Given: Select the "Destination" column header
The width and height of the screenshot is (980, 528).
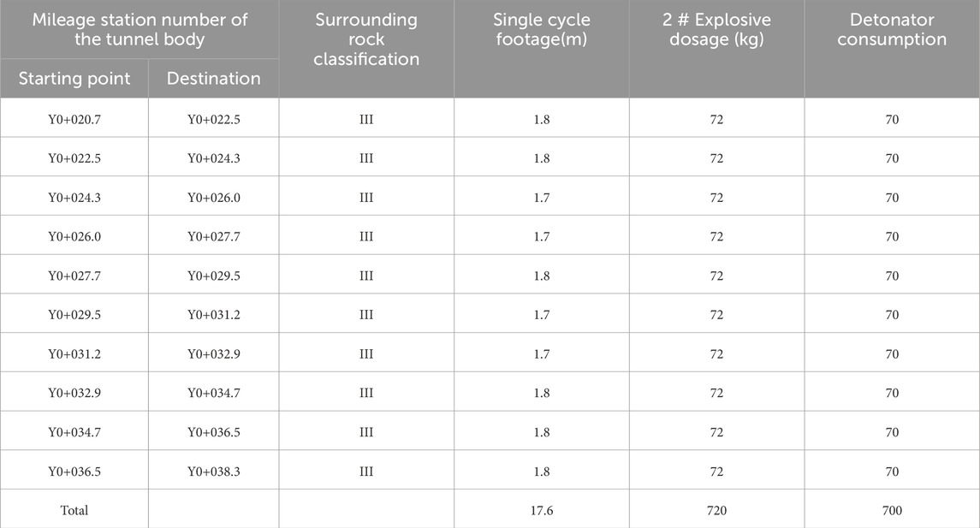Looking at the screenshot, I should click(213, 79).
